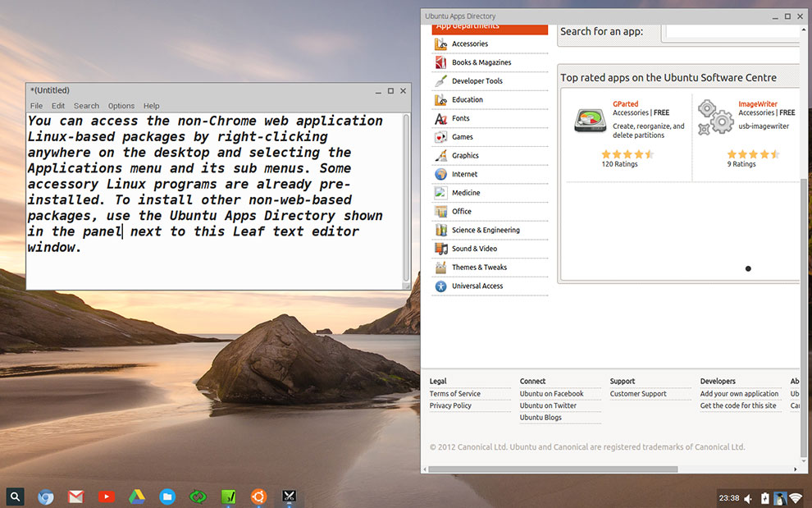The width and height of the screenshot is (812, 508).
Task: Open the Options menu in Leaf editor
Action: pos(121,106)
